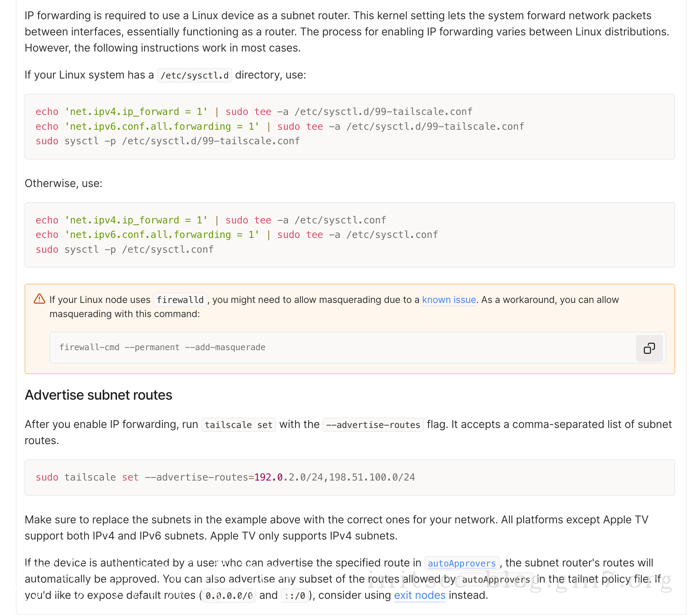The height and width of the screenshot is (616, 689).
Task: Click ipv6 echo line writing to /etc/sysctl.conf
Action: (x=237, y=235)
